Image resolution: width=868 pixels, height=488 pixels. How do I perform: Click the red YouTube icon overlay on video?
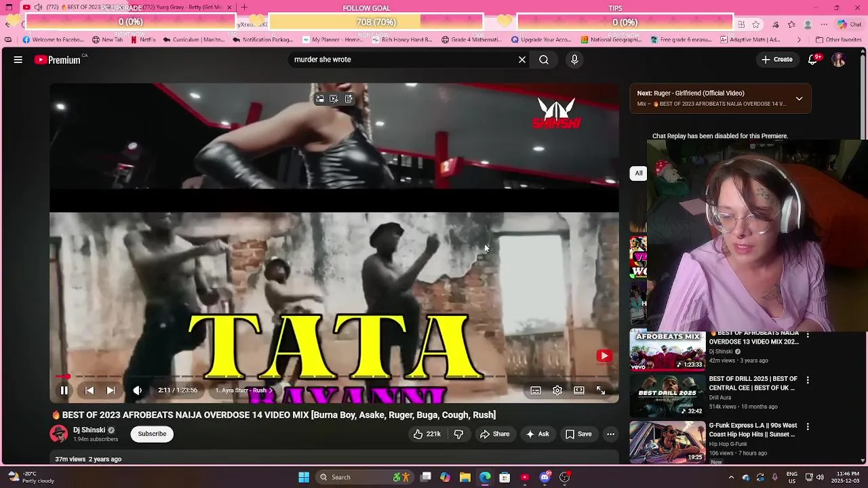pyautogui.click(x=604, y=356)
